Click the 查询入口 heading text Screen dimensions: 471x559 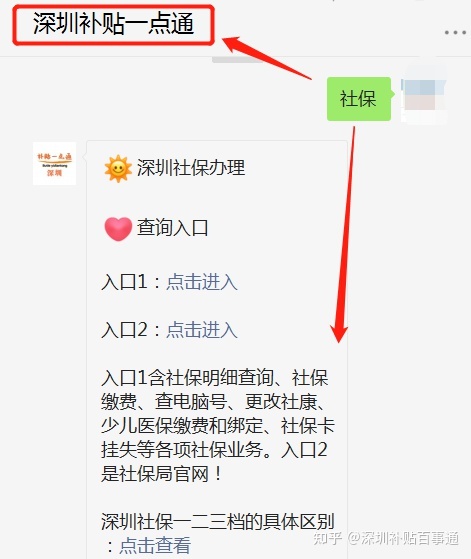coord(173,228)
